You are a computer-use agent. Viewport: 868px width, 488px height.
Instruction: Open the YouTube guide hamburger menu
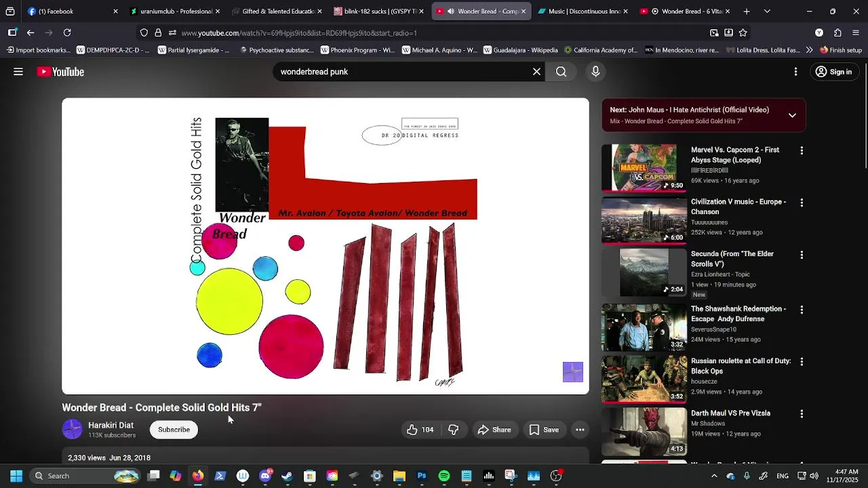point(18,72)
